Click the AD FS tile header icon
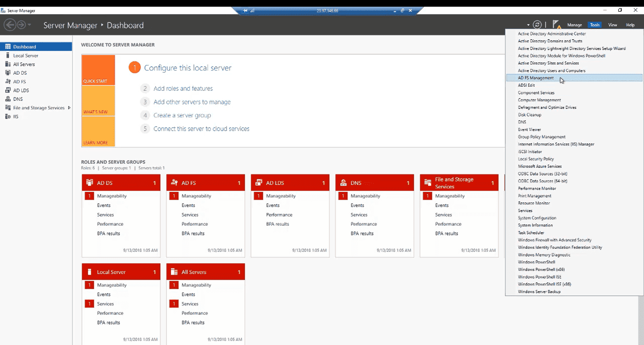Image resolution: width=644 pixels, height=345 pixels. [x=174, y=183]
